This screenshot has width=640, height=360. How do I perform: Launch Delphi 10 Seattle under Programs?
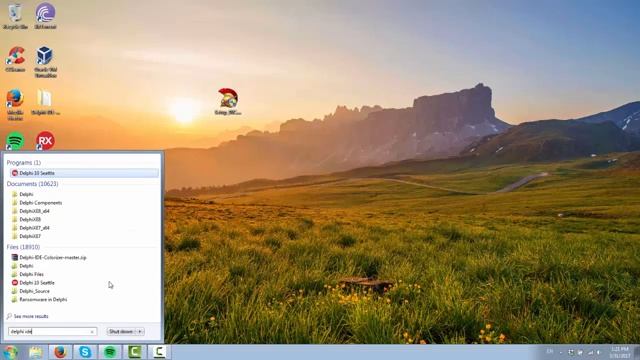point(84,173)
